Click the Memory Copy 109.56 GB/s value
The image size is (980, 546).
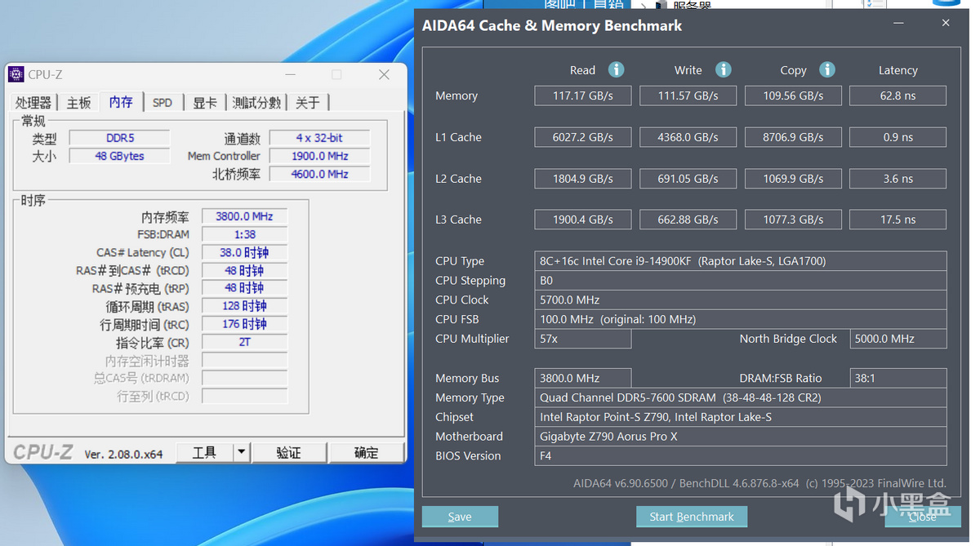coord(793,95)
